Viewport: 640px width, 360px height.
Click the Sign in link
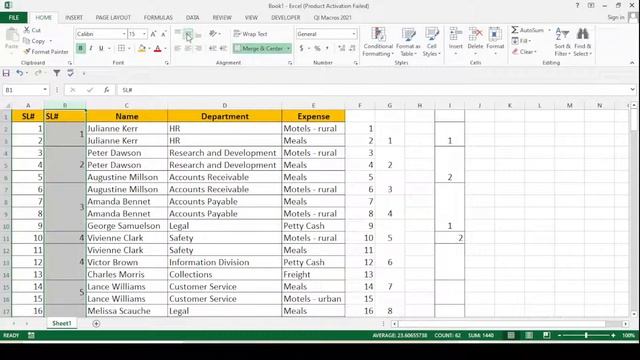click(616, 17)
